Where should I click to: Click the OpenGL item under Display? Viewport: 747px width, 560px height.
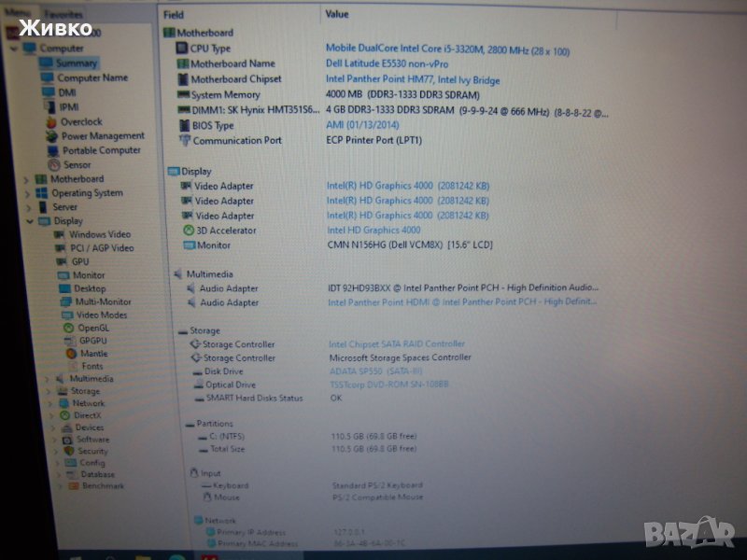coord(92,328)
